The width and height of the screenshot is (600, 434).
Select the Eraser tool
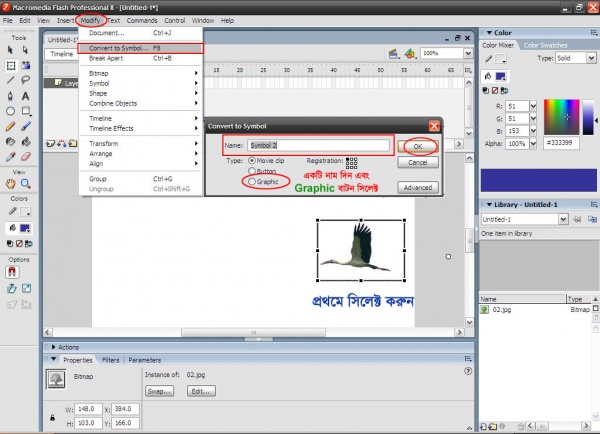coord(26,157)
